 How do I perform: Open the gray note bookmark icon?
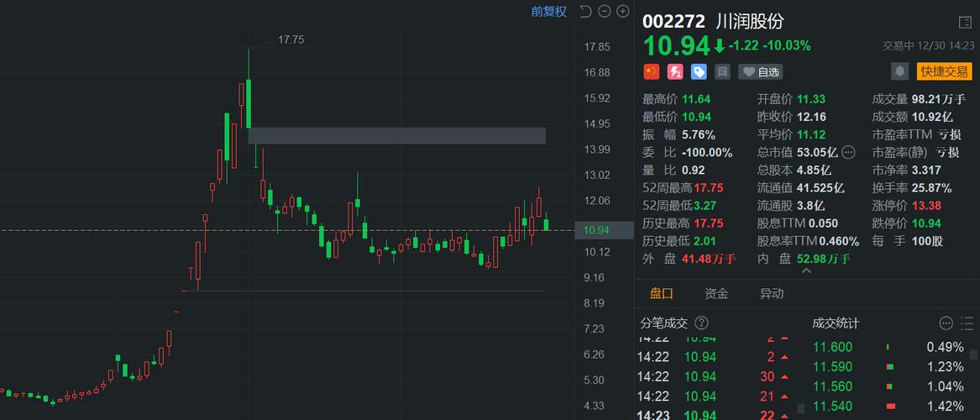(722, 72)
